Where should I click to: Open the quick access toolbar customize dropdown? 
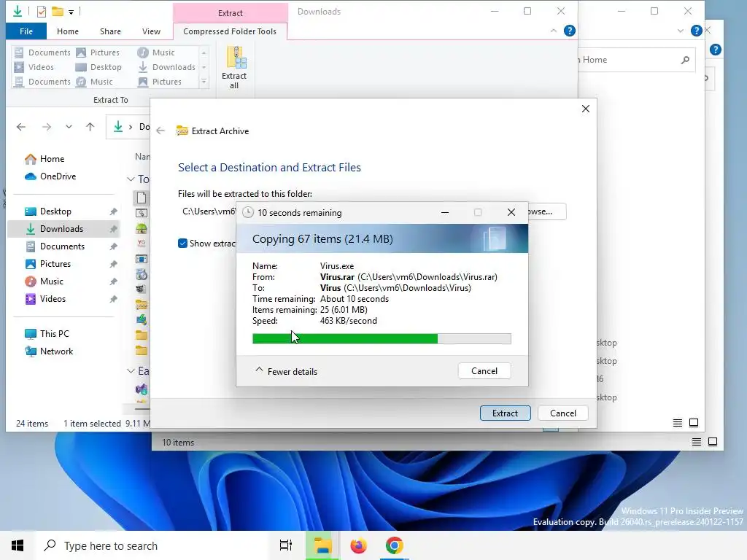[x=71, y=12]
